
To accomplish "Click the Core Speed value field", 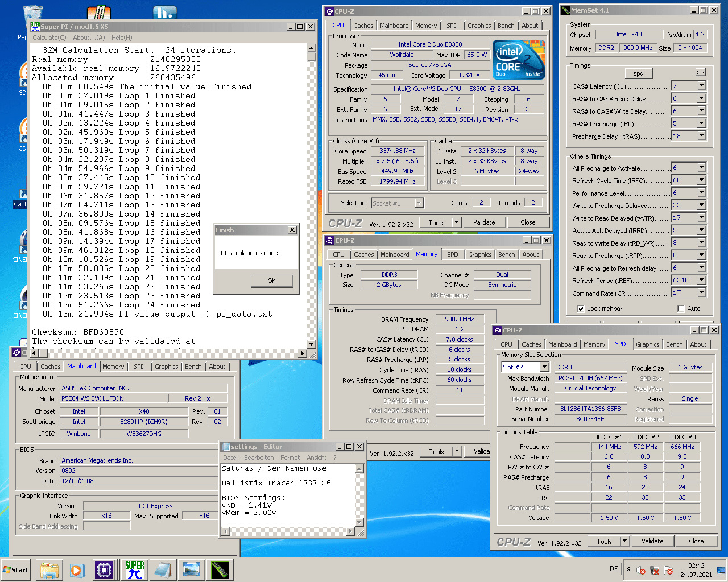I will pyautogui.click(x=398, y=151).
